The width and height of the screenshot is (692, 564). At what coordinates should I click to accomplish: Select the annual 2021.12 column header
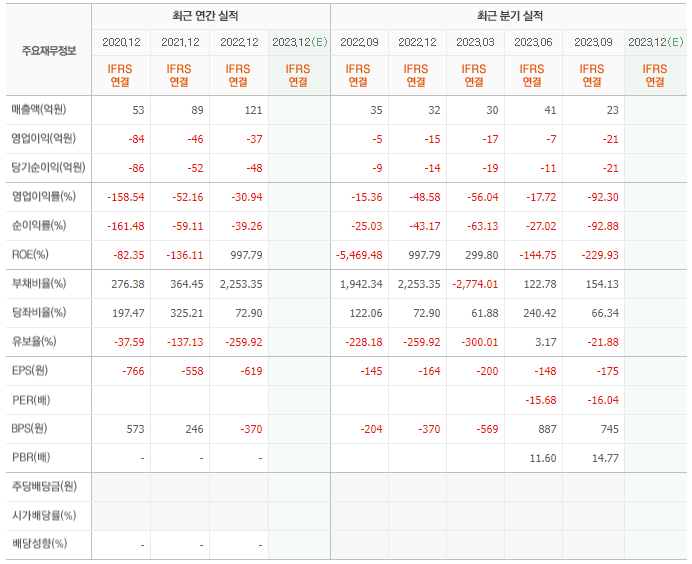(180, 42)
